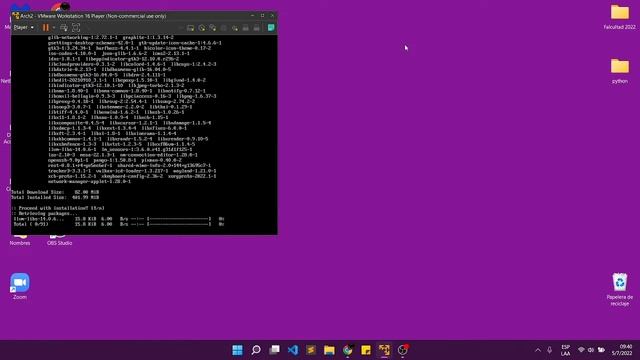
Task: Close the VMware Player window
Action: pos(272,16)
